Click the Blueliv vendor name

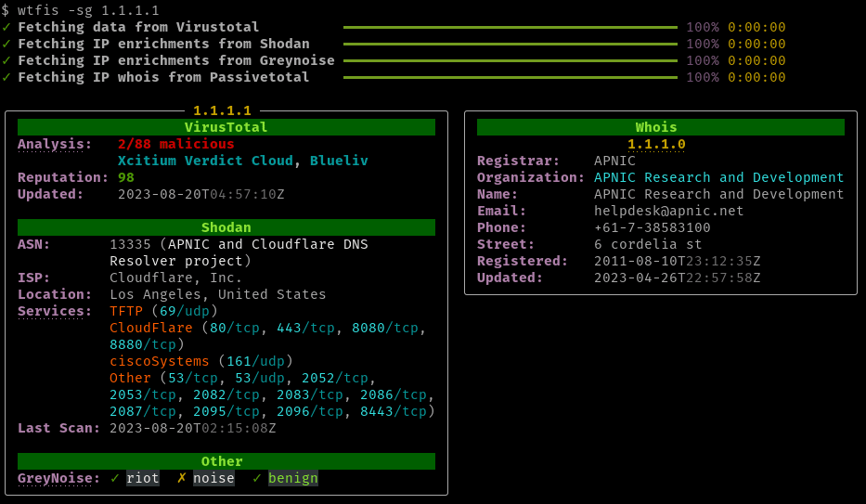[x=339, y=161]
